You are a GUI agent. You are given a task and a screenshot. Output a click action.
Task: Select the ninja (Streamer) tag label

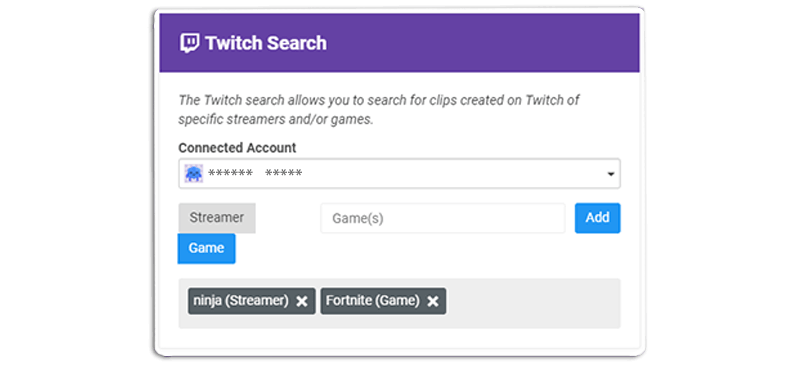241,301
